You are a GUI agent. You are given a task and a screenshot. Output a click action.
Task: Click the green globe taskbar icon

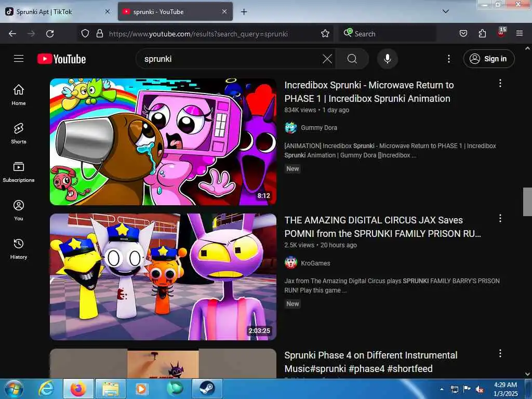coord(175,389)
